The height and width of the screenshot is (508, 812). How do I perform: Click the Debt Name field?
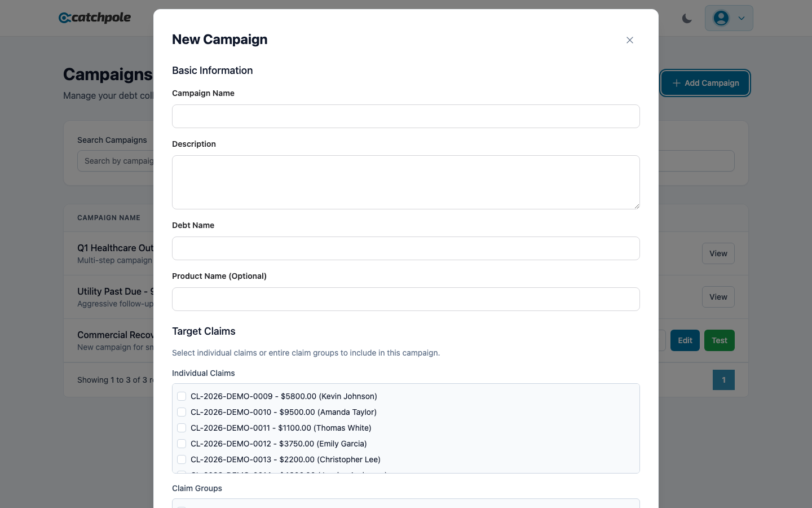click(x=405, y=248)
